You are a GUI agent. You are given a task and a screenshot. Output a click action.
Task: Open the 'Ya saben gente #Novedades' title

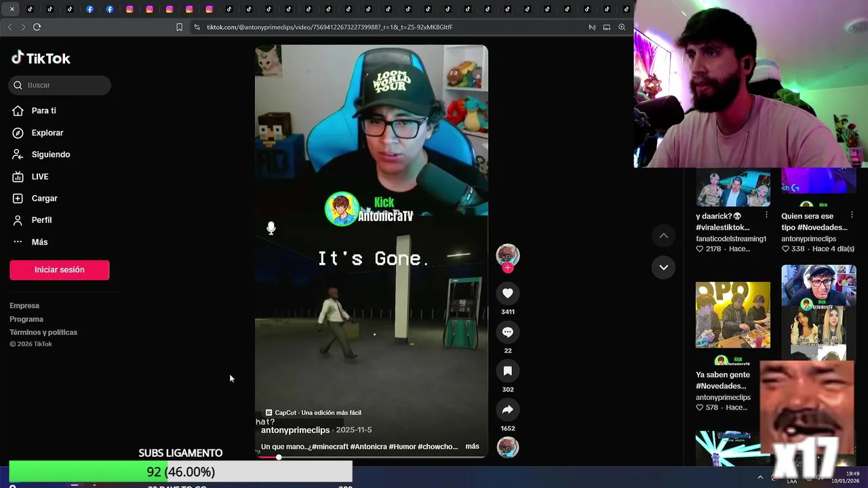[723, 380]
